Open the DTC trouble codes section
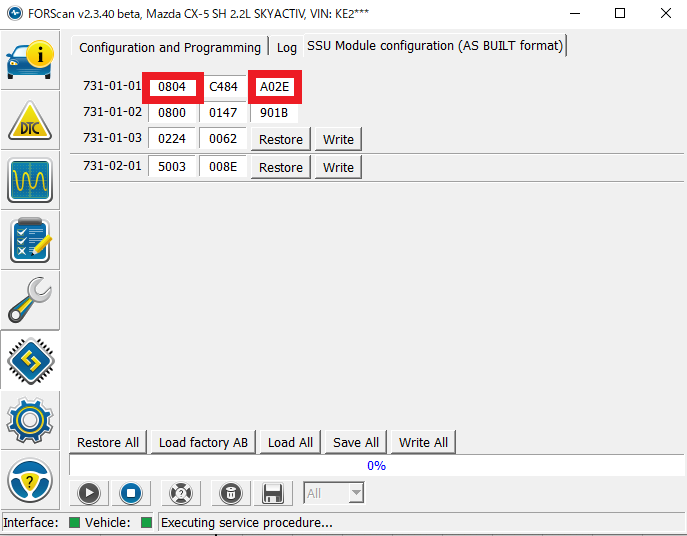Viewport: 687px width, 536px height. click(30, 121)
